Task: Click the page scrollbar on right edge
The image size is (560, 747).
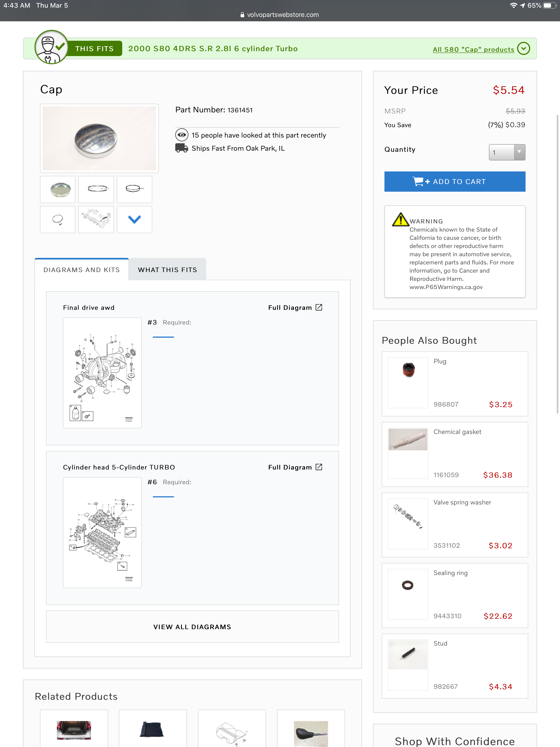Action: 557,263
